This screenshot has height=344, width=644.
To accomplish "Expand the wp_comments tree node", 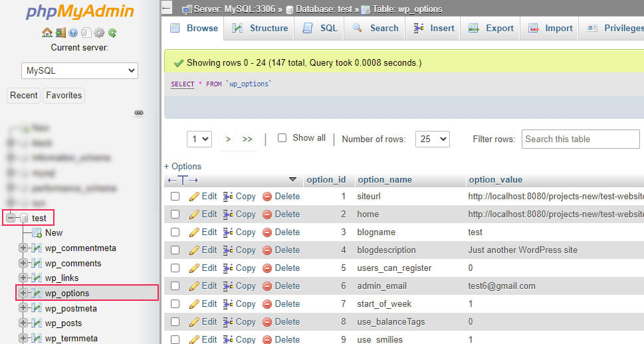I will tap(23, 263).
